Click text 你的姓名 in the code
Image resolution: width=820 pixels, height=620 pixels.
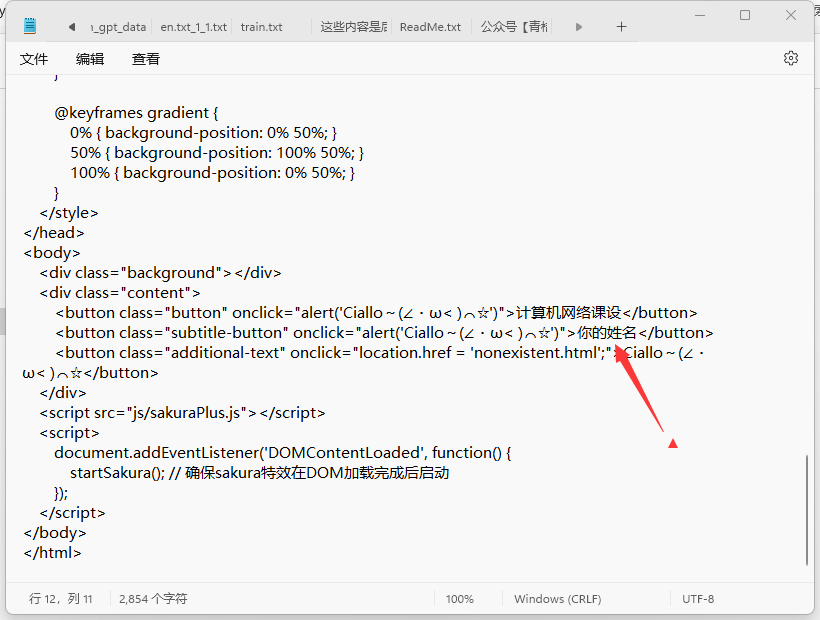pos(607,333)
